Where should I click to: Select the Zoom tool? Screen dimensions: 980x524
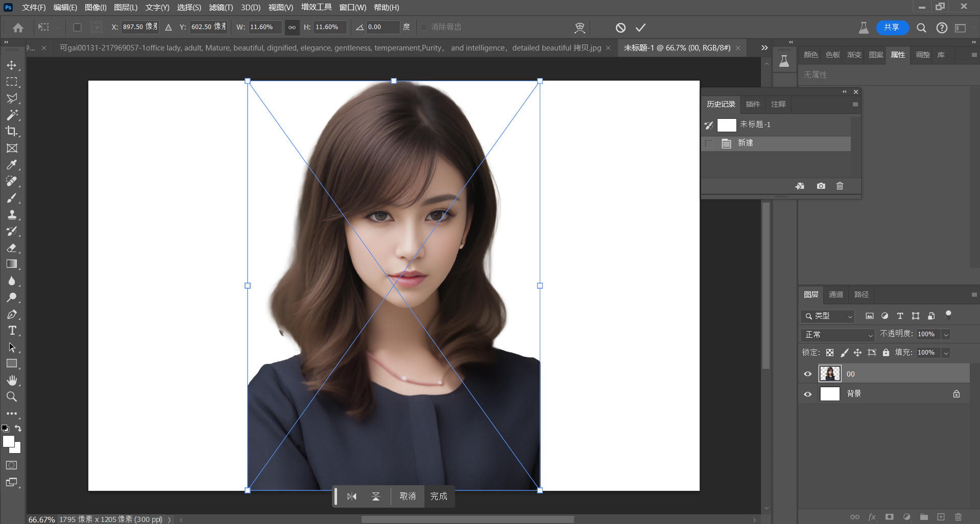pos(12,397)
